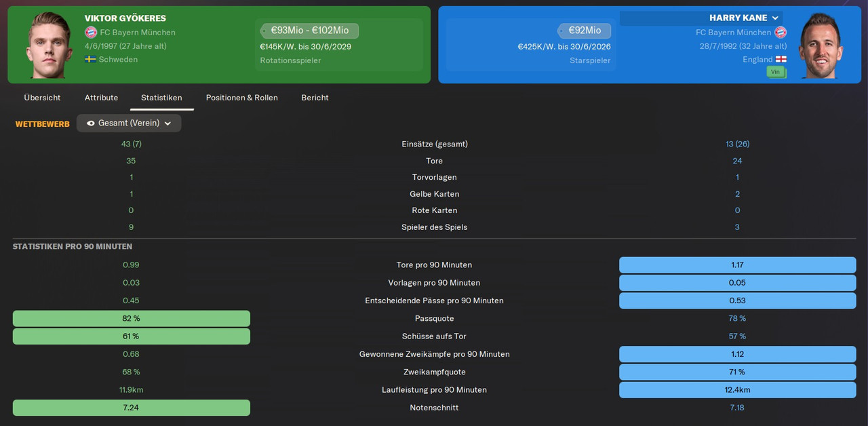Viewport: 868px width, 426px height.
Task: Click Gyökeres' Tore pro 90 value 0.99
Action: [132, 265]
